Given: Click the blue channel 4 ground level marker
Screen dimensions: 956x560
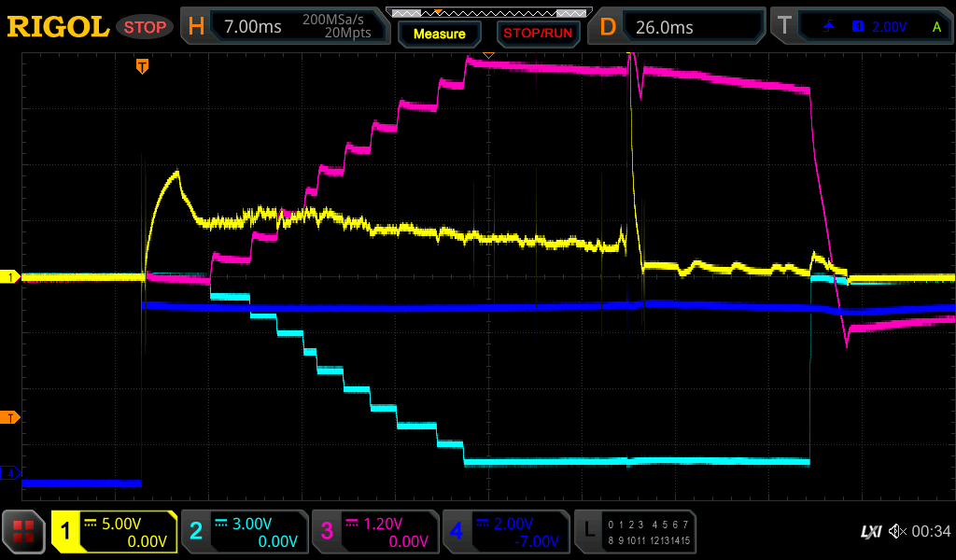Looking at the screenshot, I should tap(11, 473).
